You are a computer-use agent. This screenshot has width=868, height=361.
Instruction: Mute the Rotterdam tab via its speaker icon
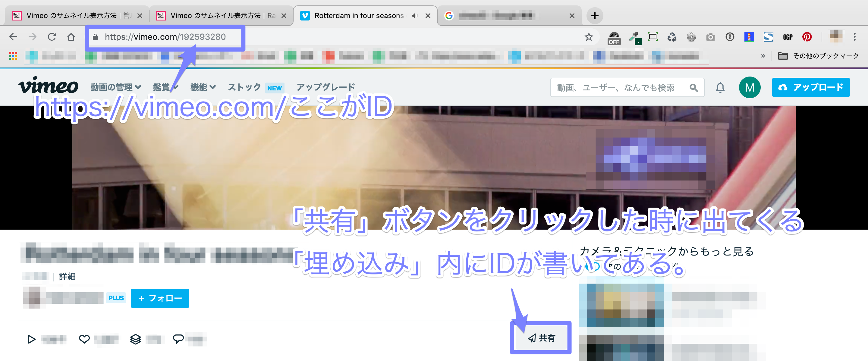pyautogui.click(x=414, y=15)
